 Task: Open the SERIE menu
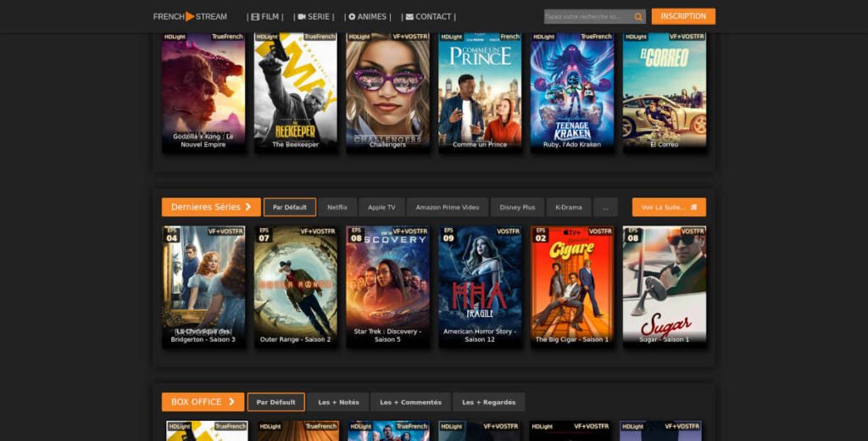point(314,17)
